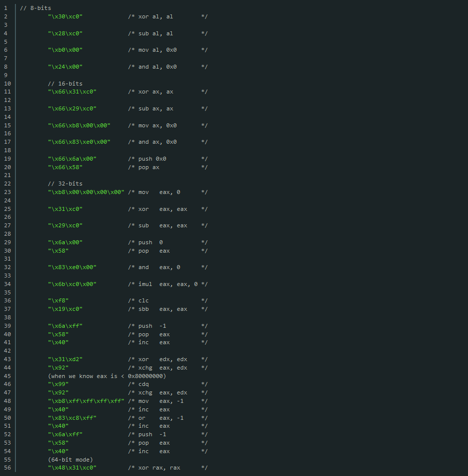Click line number 1 in the gutter
Screen dimensions: 468x476
(7, 7)
